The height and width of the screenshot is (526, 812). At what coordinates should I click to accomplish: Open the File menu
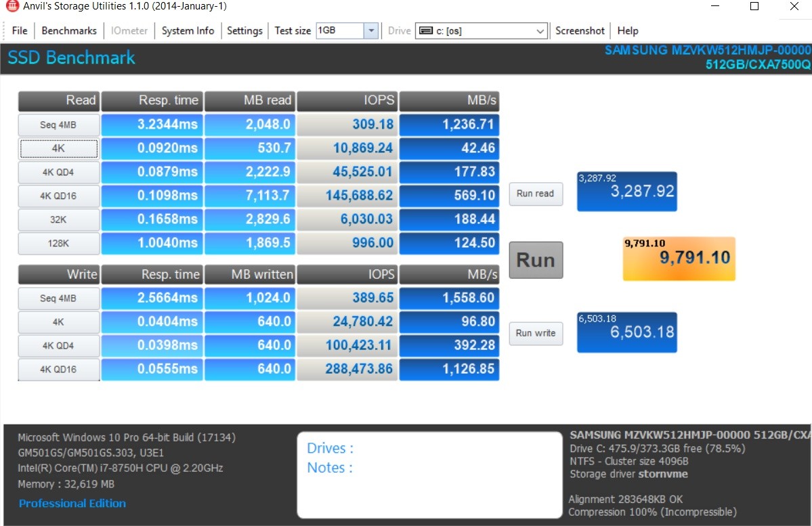(20, 30)
